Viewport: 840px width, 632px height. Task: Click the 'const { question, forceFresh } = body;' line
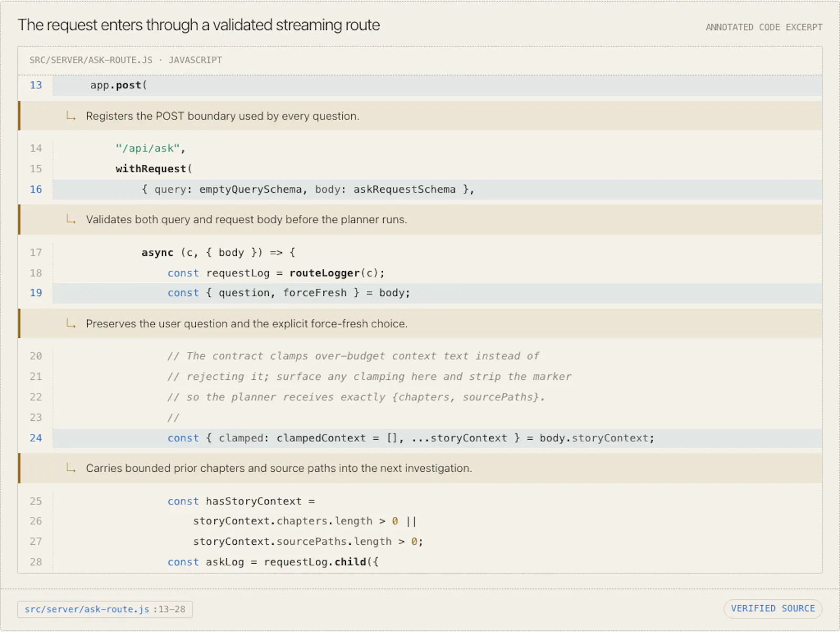(x=289, y=293)
